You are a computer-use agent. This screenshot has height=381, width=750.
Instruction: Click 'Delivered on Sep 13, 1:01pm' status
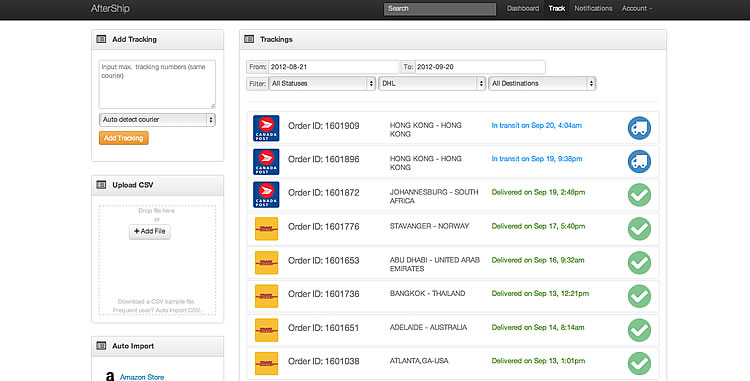click(538, 361)
